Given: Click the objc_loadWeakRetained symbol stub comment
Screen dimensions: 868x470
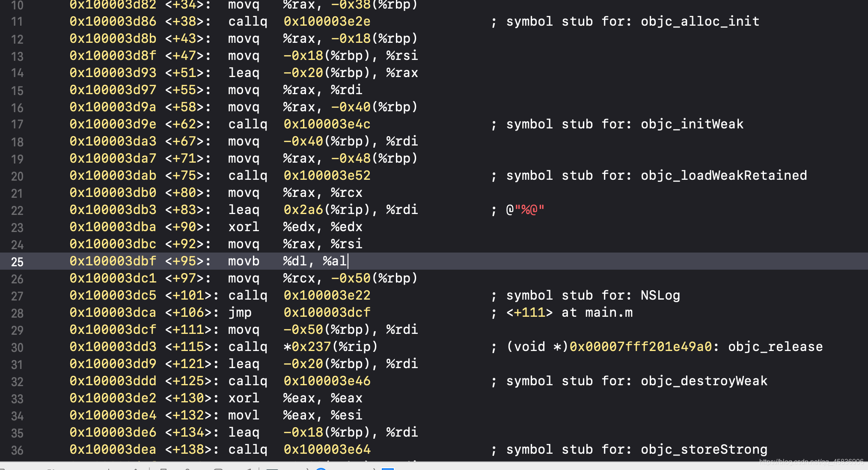Looking at the screenshot, I should 649,176.
